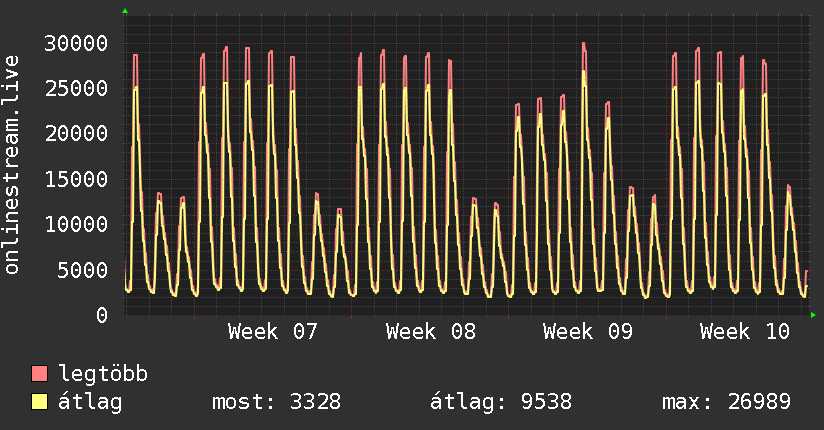This screenshot has height=430, width=824.
Task: Click the Week 08 axis label
Action: pyautogui.click(x=430, y=332)
